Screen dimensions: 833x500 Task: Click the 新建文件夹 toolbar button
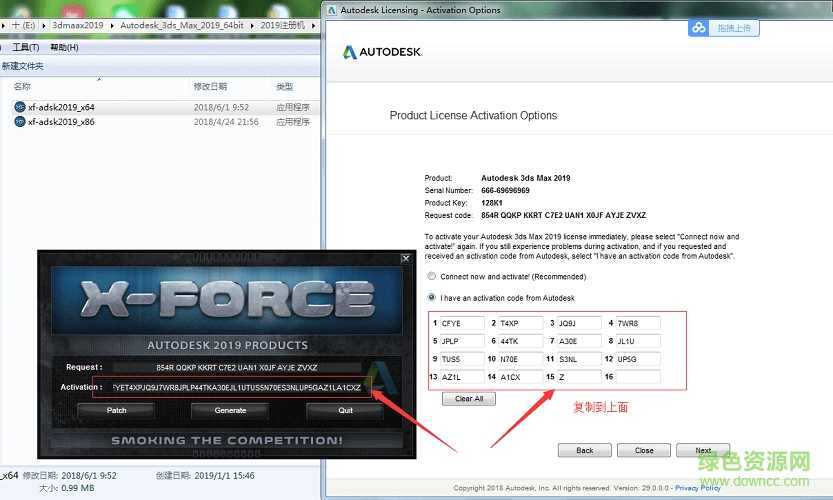pos(23,66)
